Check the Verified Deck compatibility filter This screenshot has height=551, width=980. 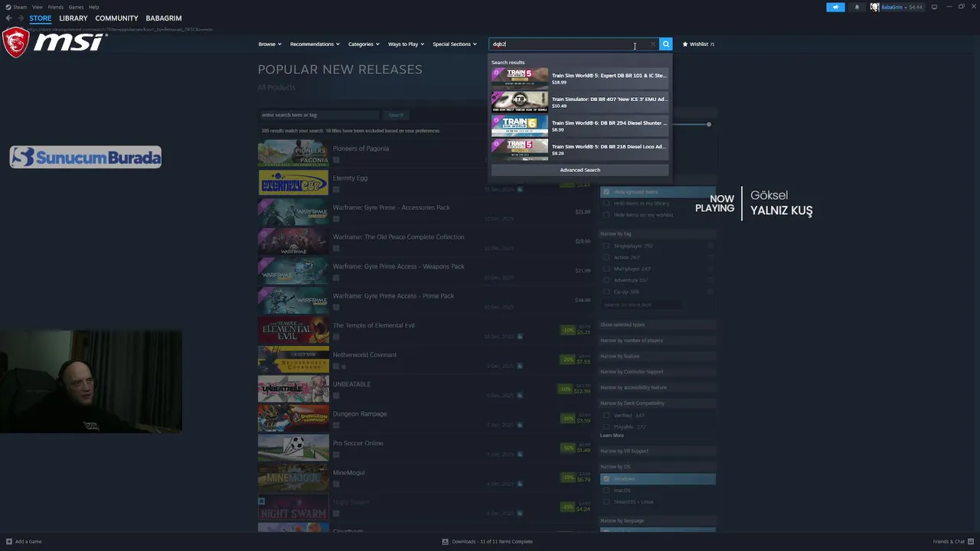tap(606, 416)
